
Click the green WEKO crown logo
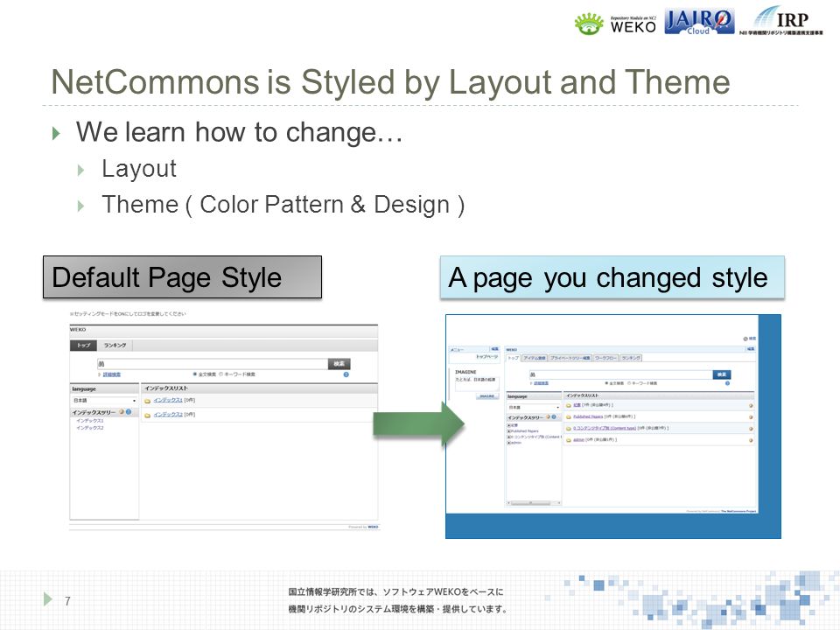click(x=589, y=24)
